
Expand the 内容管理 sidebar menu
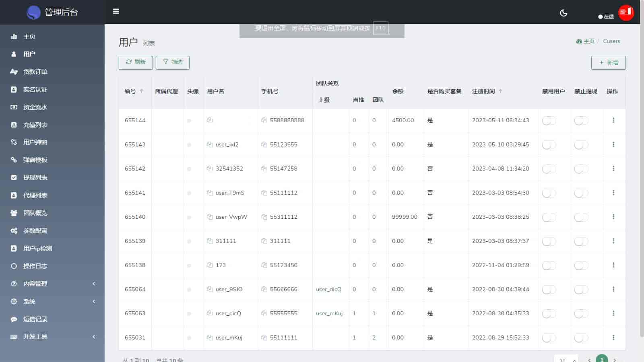pyautogui.click(x=52, y=284)
